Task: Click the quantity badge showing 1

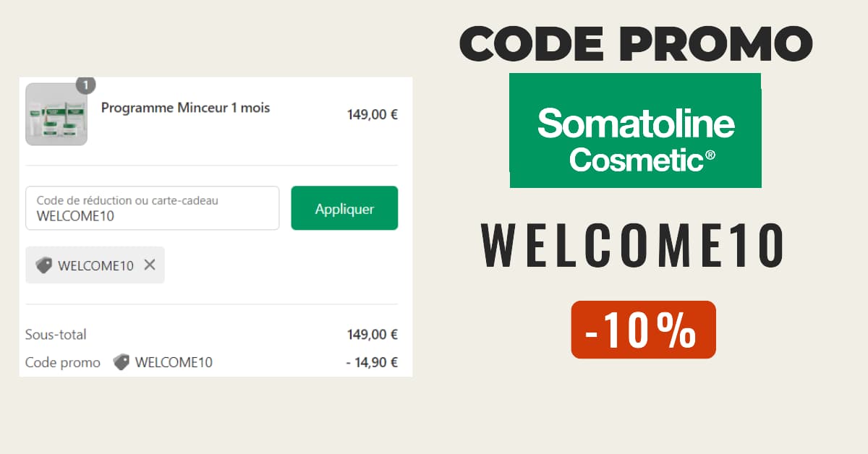Action: point(85,85)
